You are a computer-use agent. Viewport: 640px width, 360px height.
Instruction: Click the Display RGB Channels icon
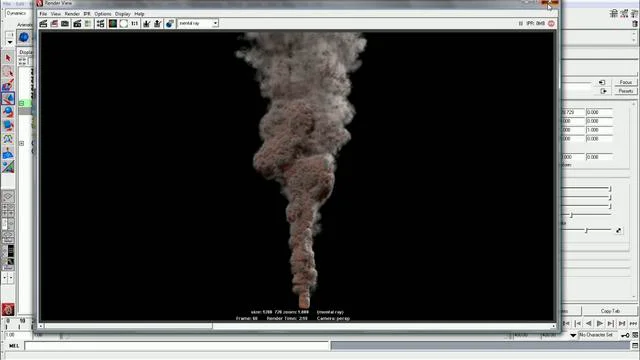click(113, 24)
